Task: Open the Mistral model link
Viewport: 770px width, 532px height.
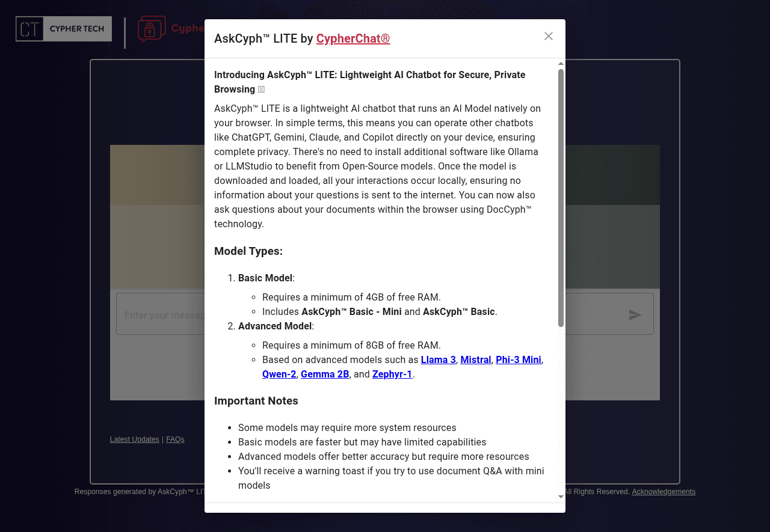Action: (x=475, y=359)
